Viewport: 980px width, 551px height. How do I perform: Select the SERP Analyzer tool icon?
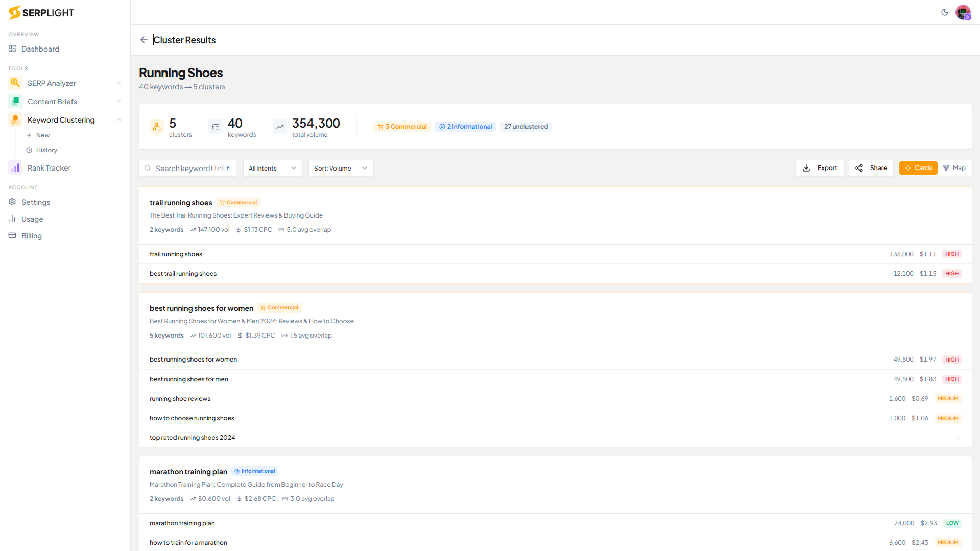pyautogui.click(x=14, y=83)
